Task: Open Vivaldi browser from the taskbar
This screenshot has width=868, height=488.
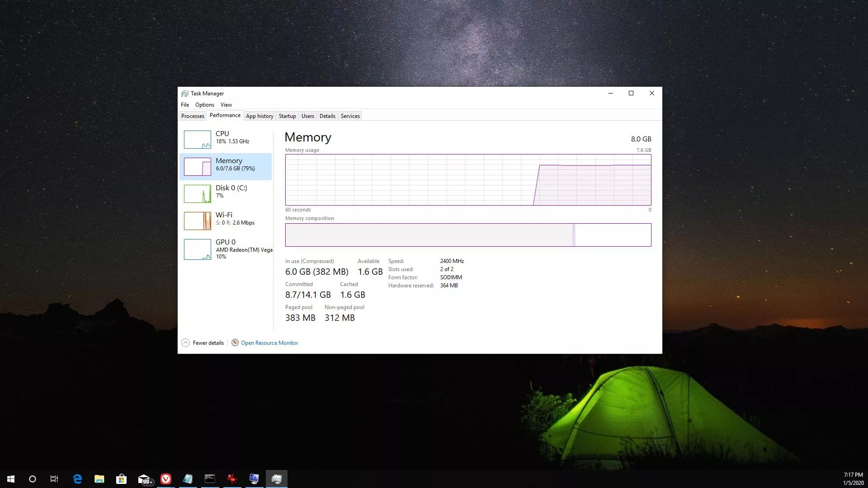Action: (x=166, y=479)
